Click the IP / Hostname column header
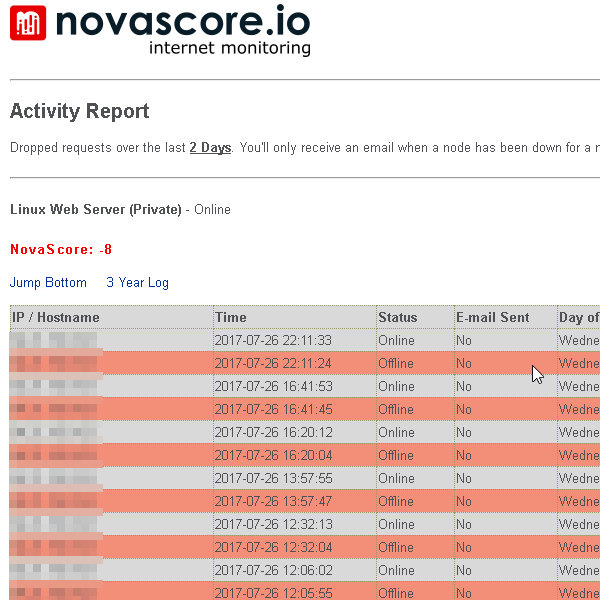The width and height of the screenshot is (600, 600). tap(56, 318)
